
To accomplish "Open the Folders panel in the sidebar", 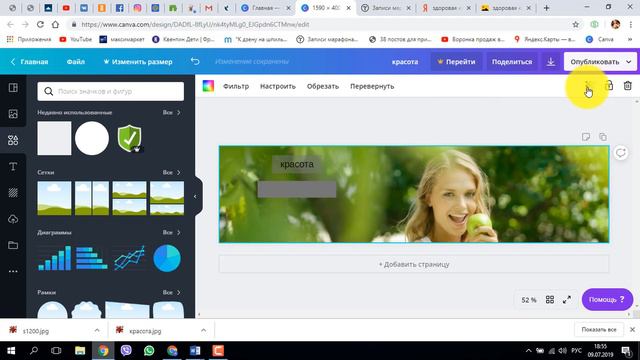I will [x=13, y=245].
